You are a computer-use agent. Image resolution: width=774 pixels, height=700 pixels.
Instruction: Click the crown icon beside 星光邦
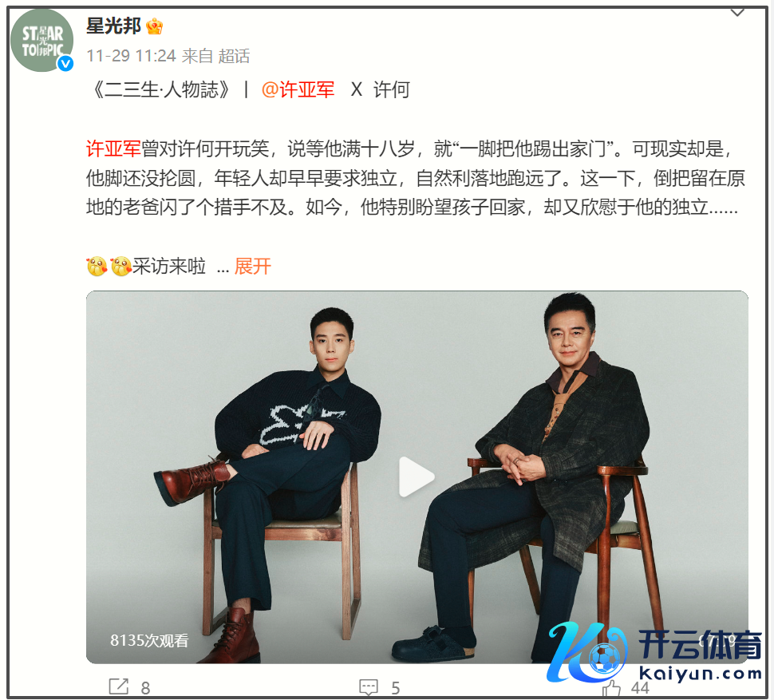(155, 26)
